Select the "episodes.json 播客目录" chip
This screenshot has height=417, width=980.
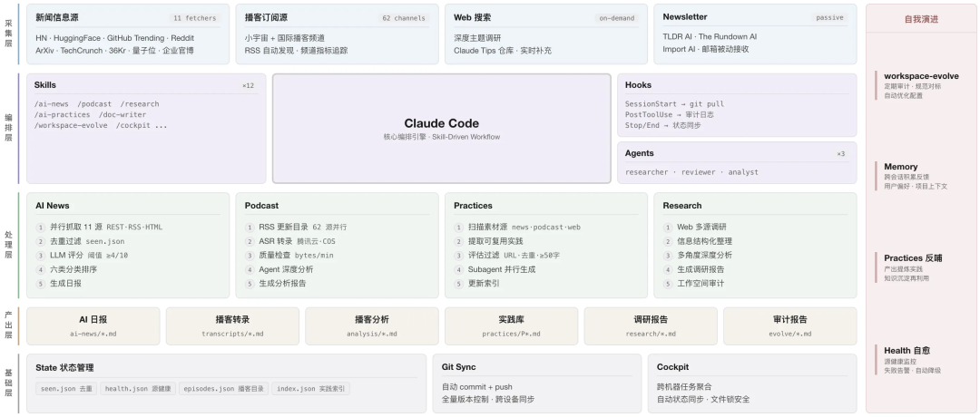(224, 389)
